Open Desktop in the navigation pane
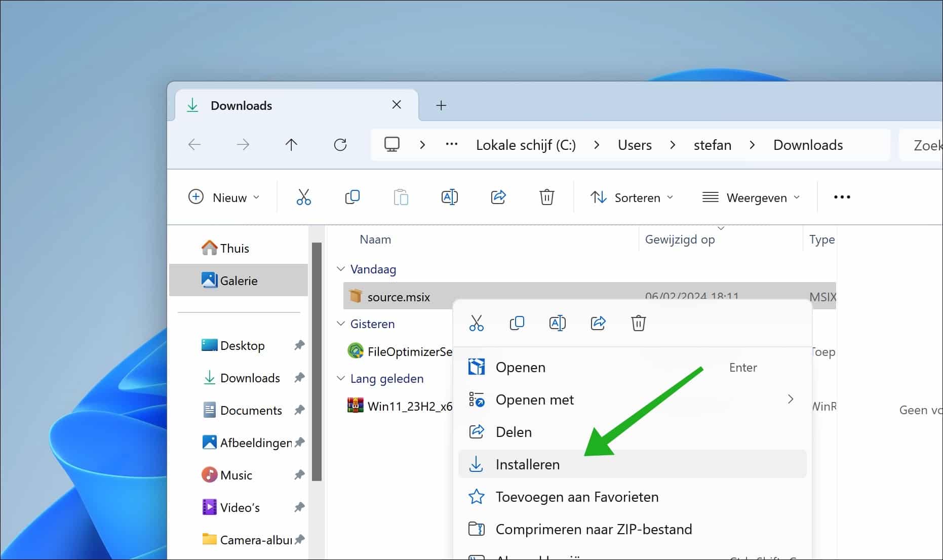 point(239,345)
